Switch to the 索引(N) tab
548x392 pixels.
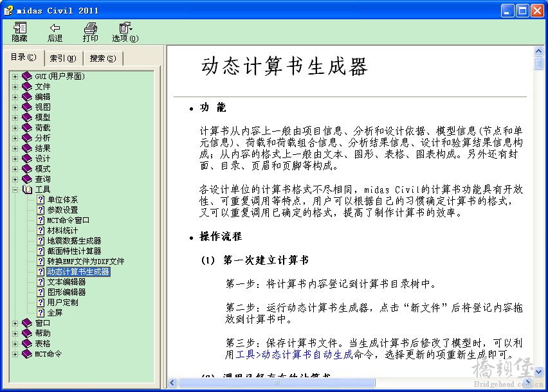pyautogui.click(x=63, y=58)
